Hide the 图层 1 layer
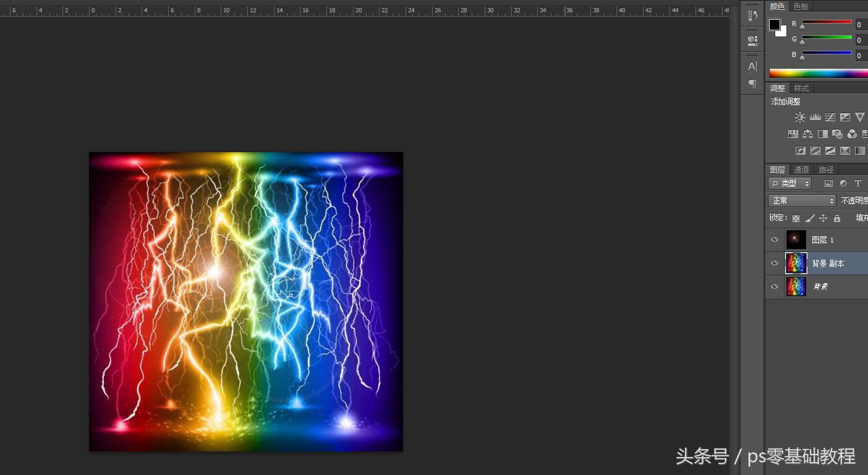The width and height of the screenshot is (868, 475). click(775, 240)
